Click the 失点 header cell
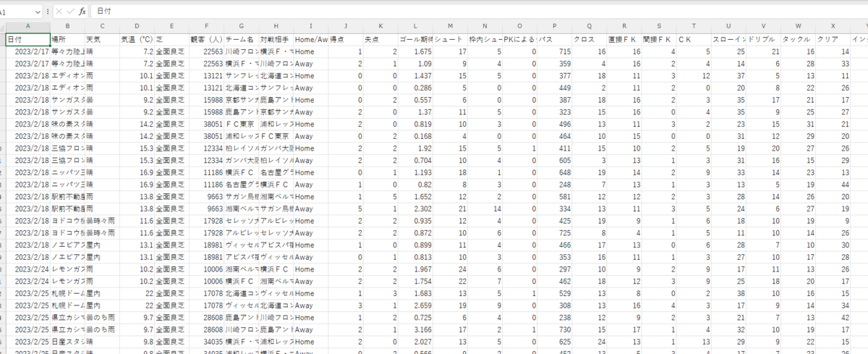 click(380, 38)
